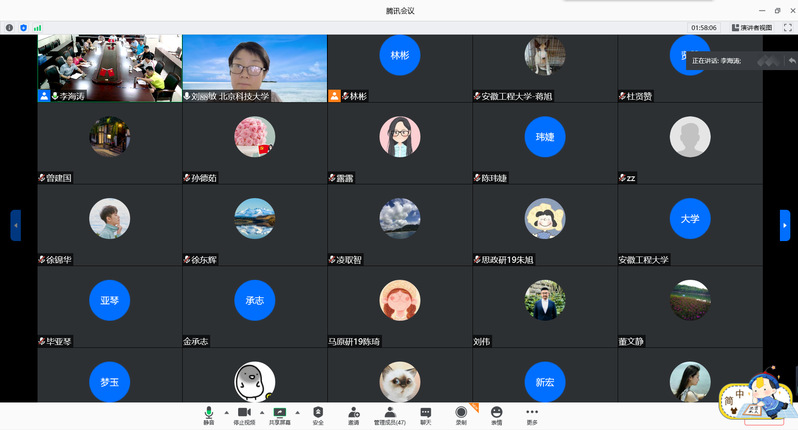Stop video with the camera button
Viewport: 798px width, 430px height.
[244, 413]
